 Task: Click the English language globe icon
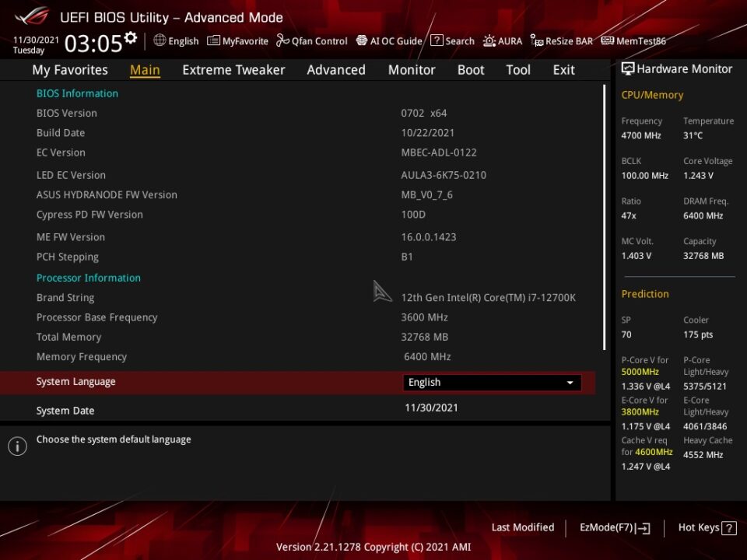[160, 40]
